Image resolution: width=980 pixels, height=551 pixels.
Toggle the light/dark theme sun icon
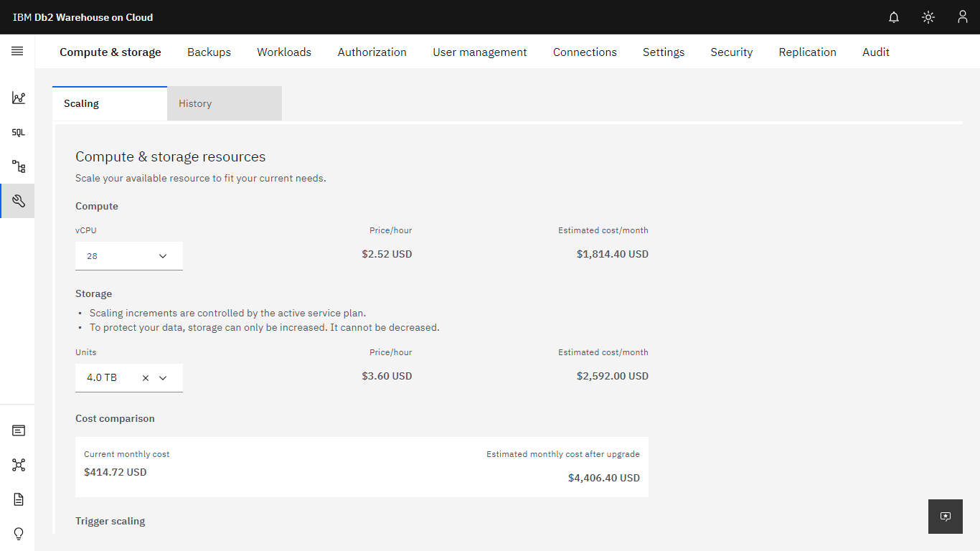pyautogui.click(x=928, y=17)
